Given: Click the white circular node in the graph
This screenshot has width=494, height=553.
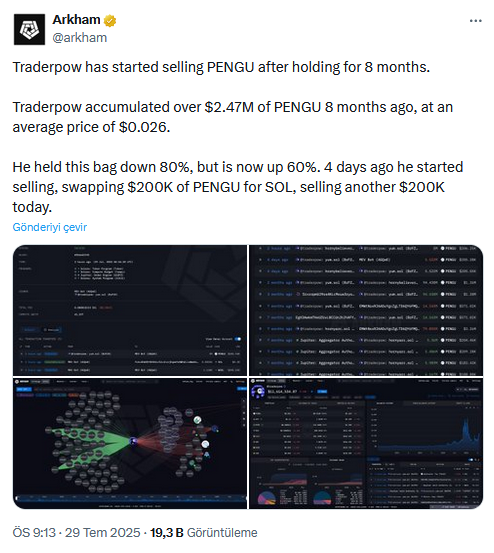Looking at the screenshot, I should click(205, 444).
